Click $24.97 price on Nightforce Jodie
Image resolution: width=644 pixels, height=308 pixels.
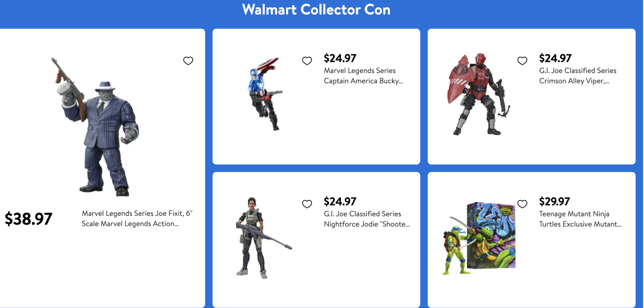click(x=340, y=202)
